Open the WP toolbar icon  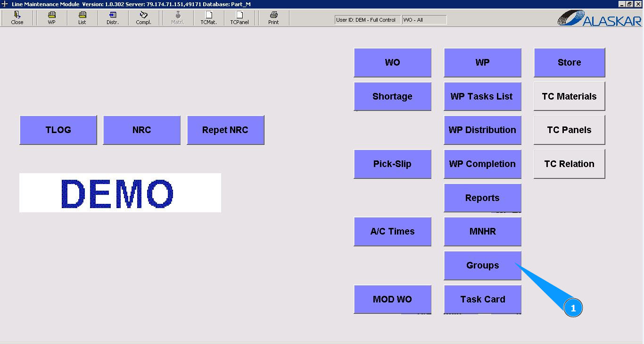pyautogui.click(x=51, y=18)
